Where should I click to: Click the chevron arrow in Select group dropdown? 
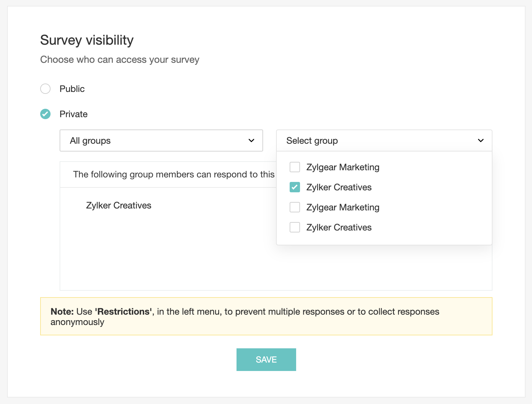click(x=481, y=140)
